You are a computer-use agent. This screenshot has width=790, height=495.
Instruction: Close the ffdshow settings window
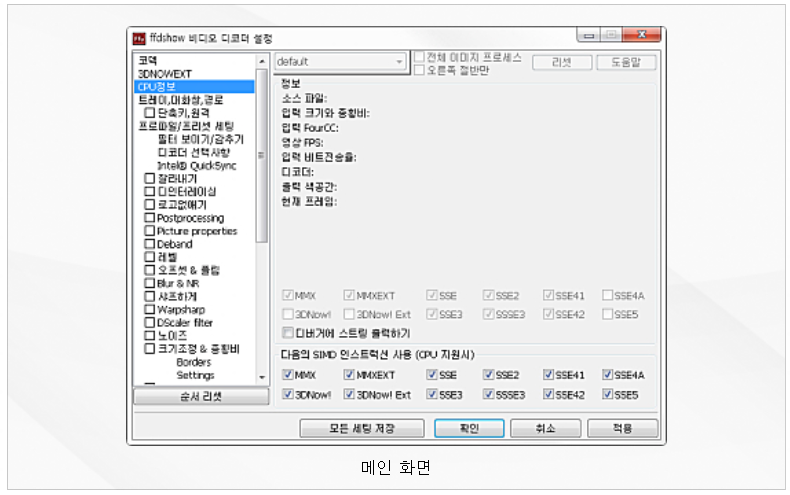point(641,35)
